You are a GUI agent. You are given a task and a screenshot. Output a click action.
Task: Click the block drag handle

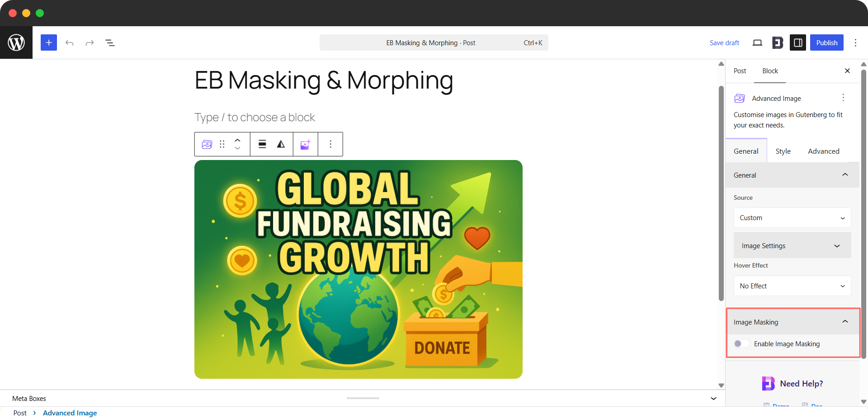(222, 144)
